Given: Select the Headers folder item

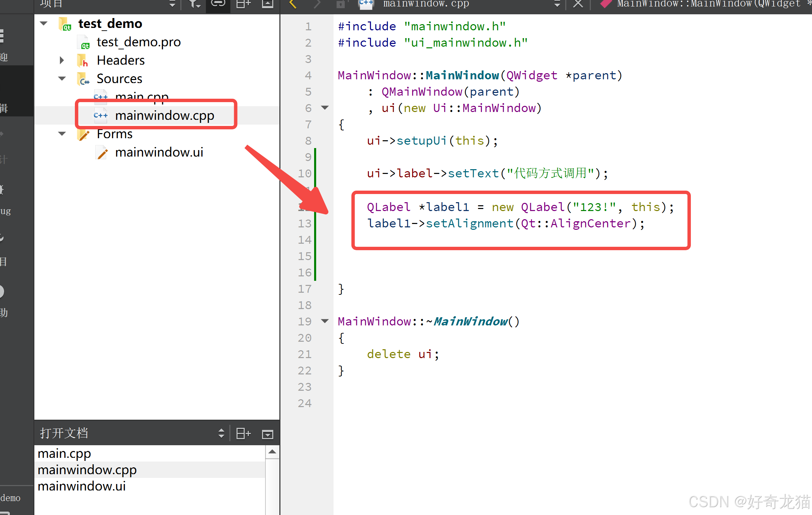Looking at the screenshot, I should 121,60.
